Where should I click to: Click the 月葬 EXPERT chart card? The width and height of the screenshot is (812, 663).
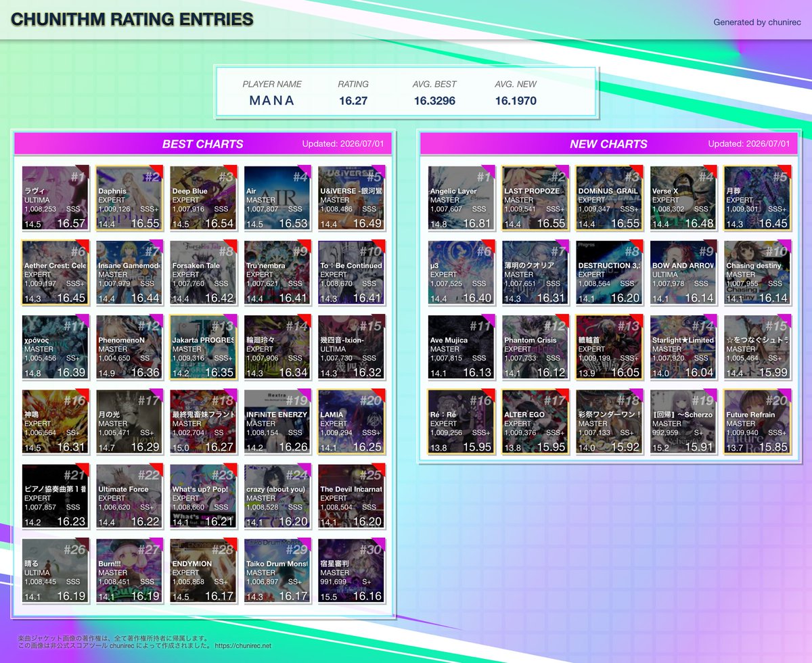point(758,198)
